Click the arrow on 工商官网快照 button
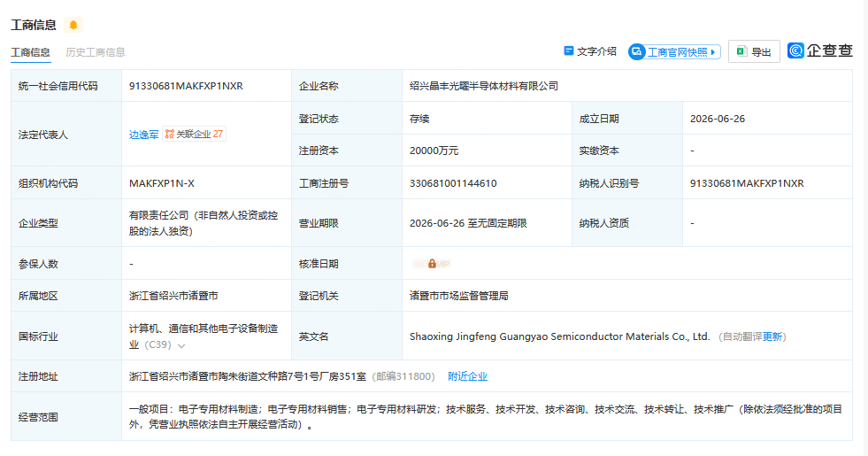This screenshot has width=868, height=456. coord(713,52)
